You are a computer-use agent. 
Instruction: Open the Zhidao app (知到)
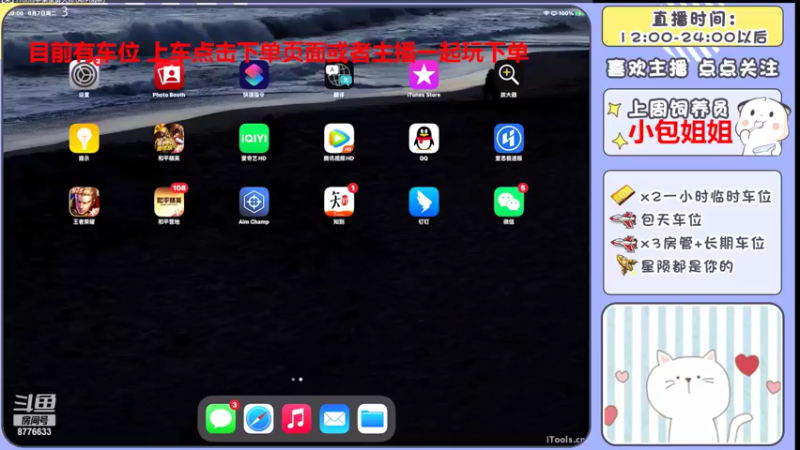(x=339, y=202)
